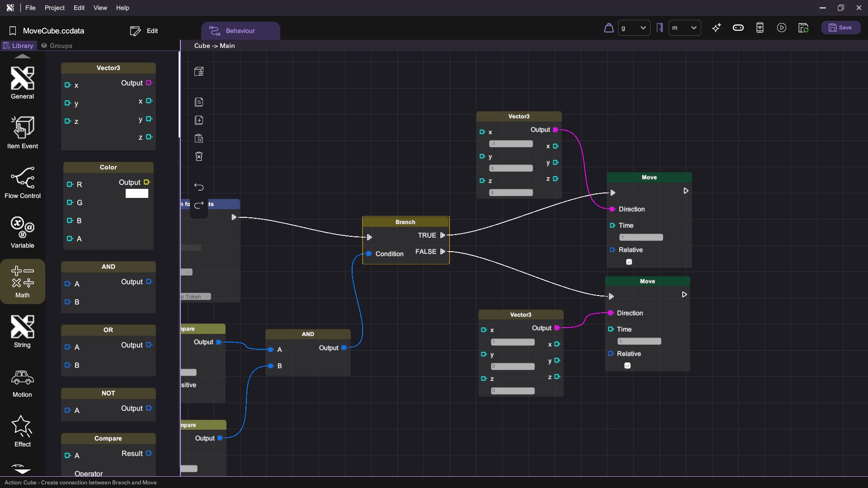868x488 pixels.
Task: Click the play simulation icon
Action: [x=781, y=28]
